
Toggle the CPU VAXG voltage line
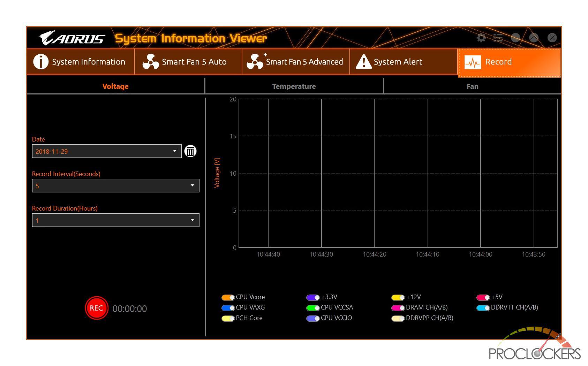click(x=228, y=308)
